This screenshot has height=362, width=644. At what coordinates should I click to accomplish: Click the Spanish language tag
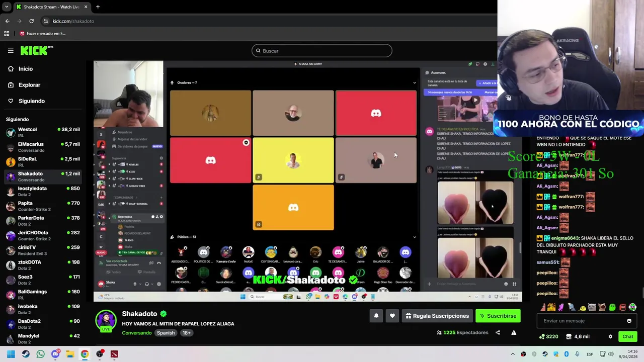click(166, 333)
